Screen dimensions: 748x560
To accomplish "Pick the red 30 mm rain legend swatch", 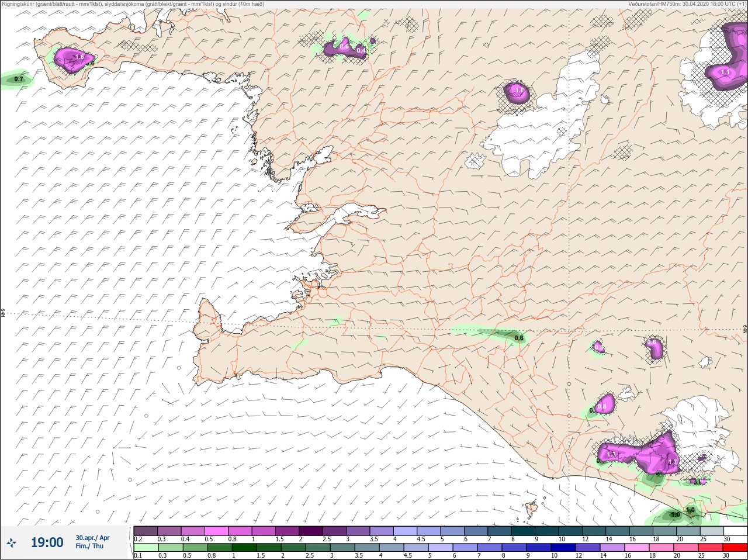I will coord(735,548).
